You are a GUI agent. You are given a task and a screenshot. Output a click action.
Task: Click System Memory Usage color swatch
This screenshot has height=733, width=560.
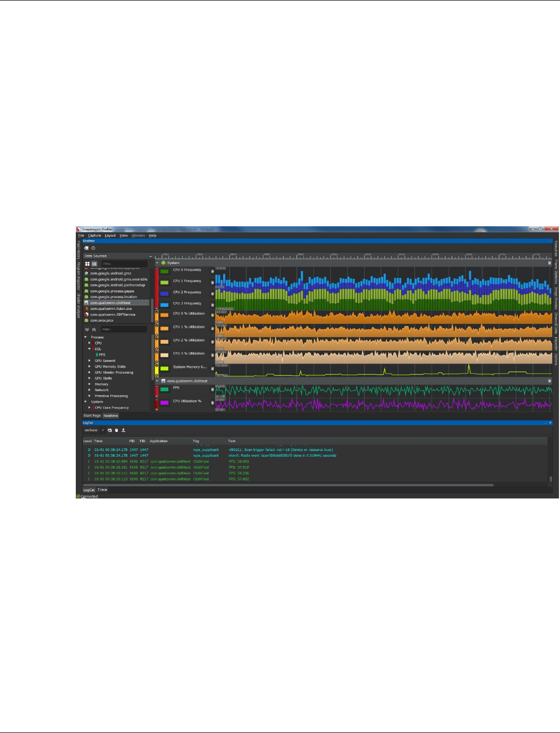point(164,369)
